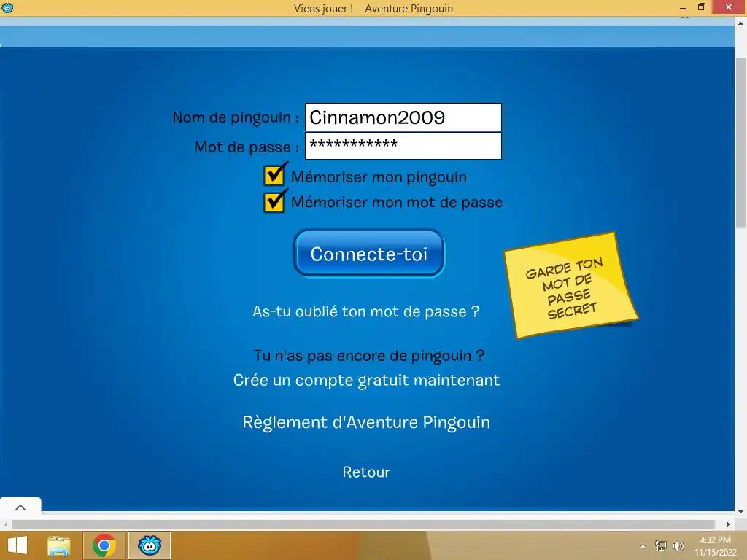Screen dimensions: 747x560
Task: Click the vertical scrollbar down arrow
Action: 741,512
